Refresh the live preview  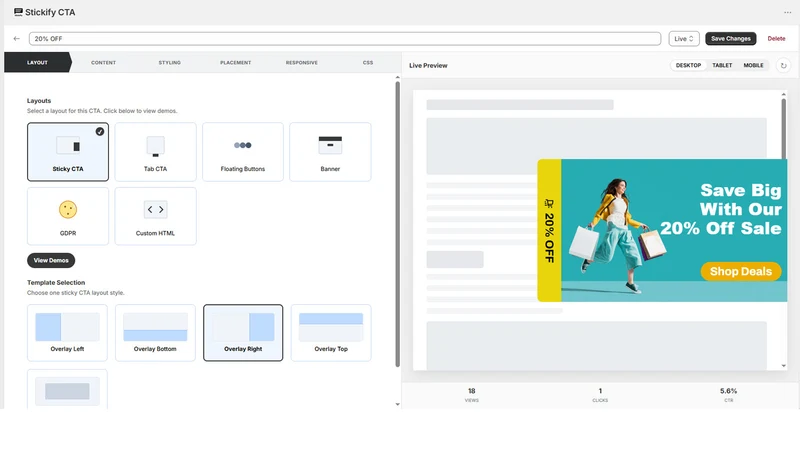pos(783,65)
